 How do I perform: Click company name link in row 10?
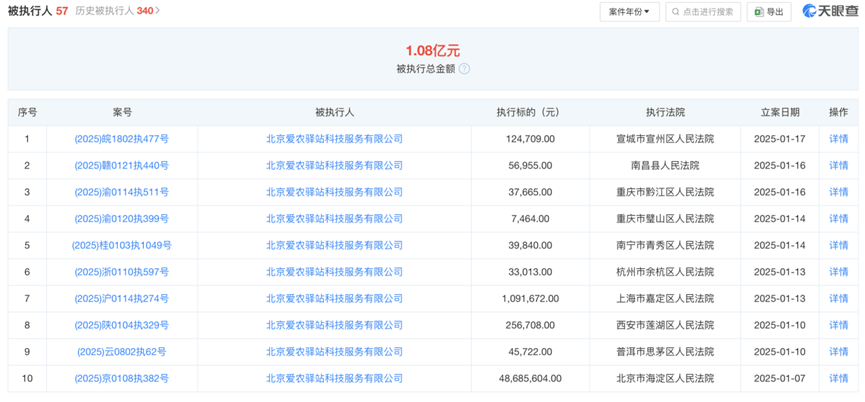(x=334, y=378)
